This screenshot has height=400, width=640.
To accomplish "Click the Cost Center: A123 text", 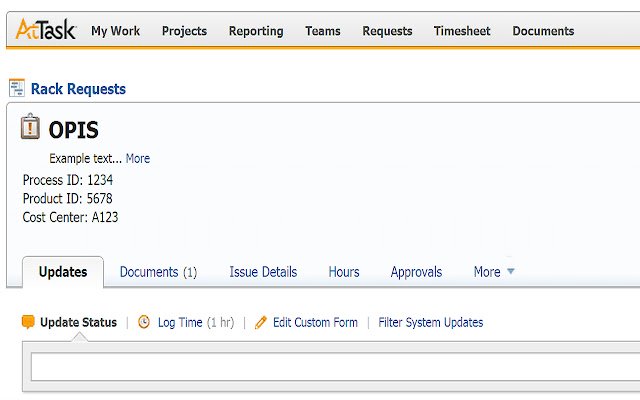I will coord(70,217).
